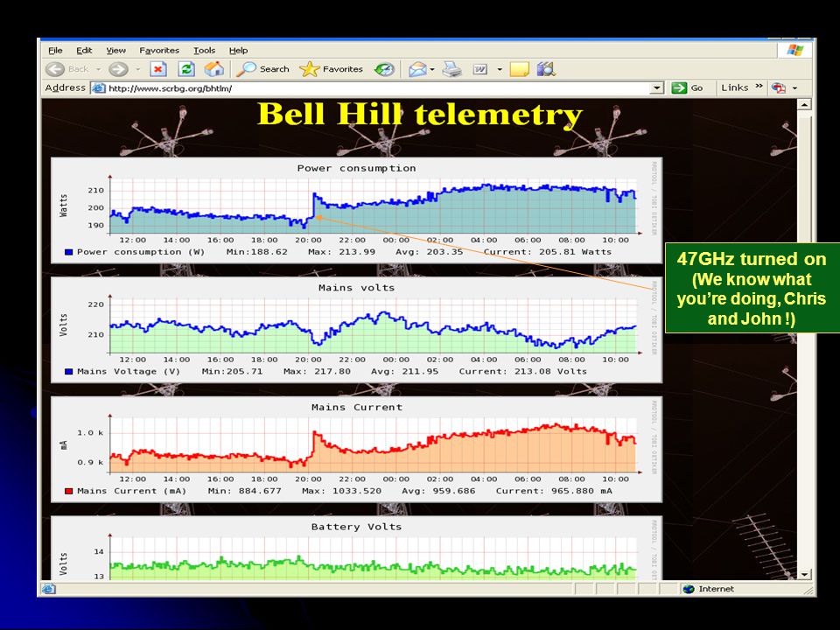The image size is (840, 630).
Task: Go to the Home page icon
Action: click(x=213, y=69)
